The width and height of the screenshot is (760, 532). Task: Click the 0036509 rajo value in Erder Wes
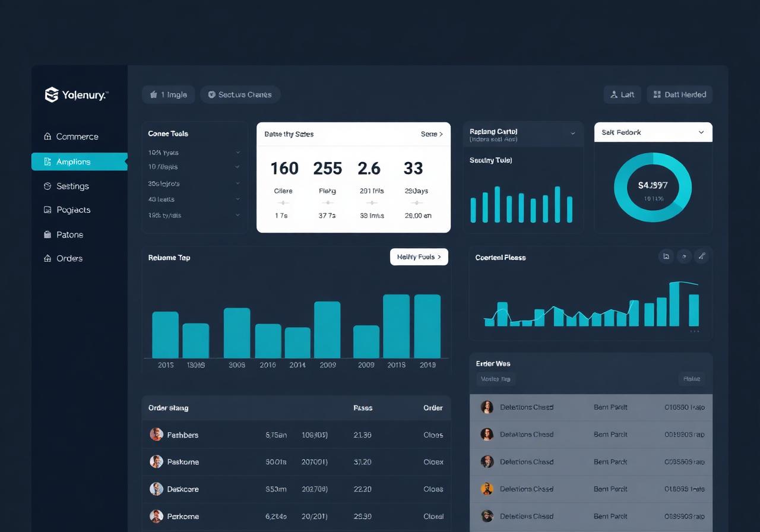(685, 462)
